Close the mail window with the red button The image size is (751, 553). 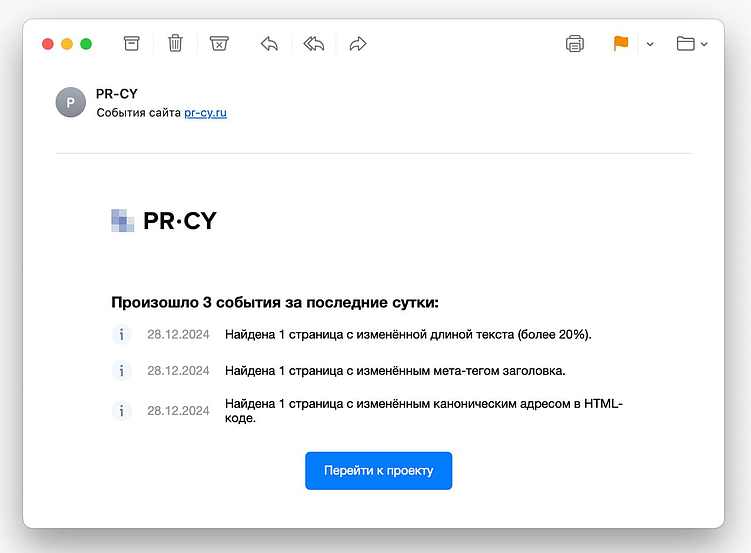tap(48, 44)
